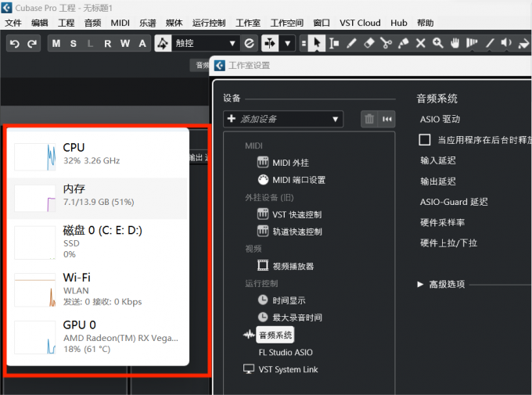Select VST System Link item
Image resolution: width=532 pixels, height=395 pixels.
tap(281, 369)
